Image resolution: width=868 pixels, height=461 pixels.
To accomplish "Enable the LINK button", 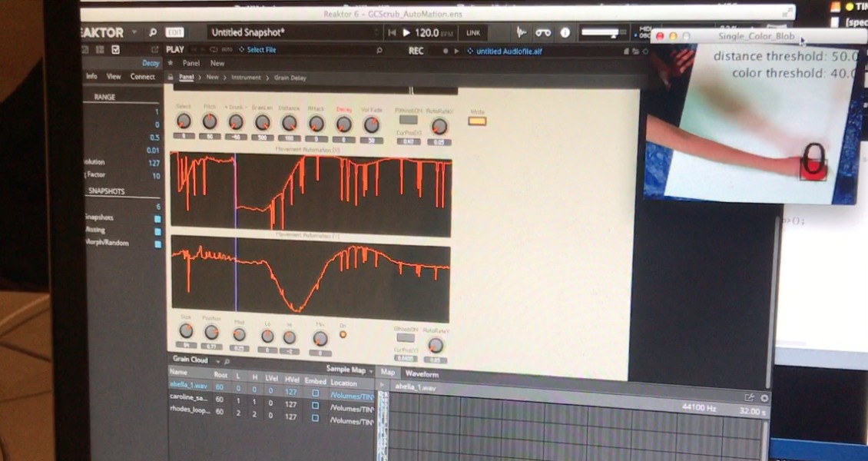I will coord(473,33).
